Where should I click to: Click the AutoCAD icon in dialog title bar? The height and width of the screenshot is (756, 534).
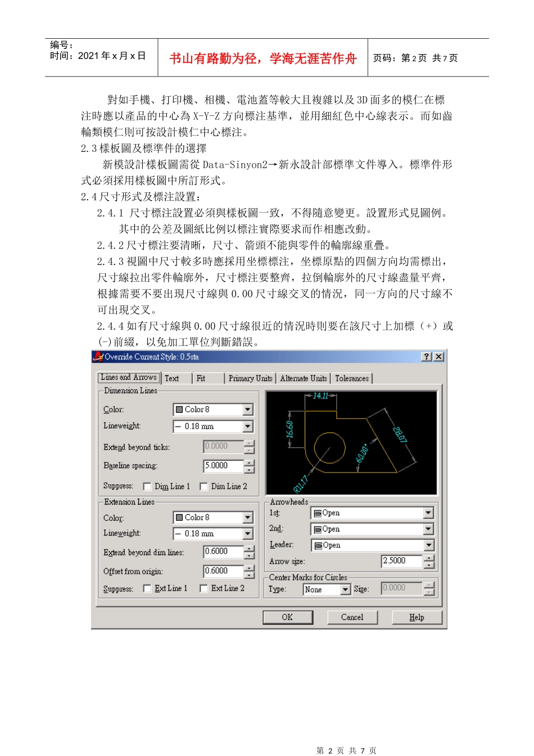[98, 357]
